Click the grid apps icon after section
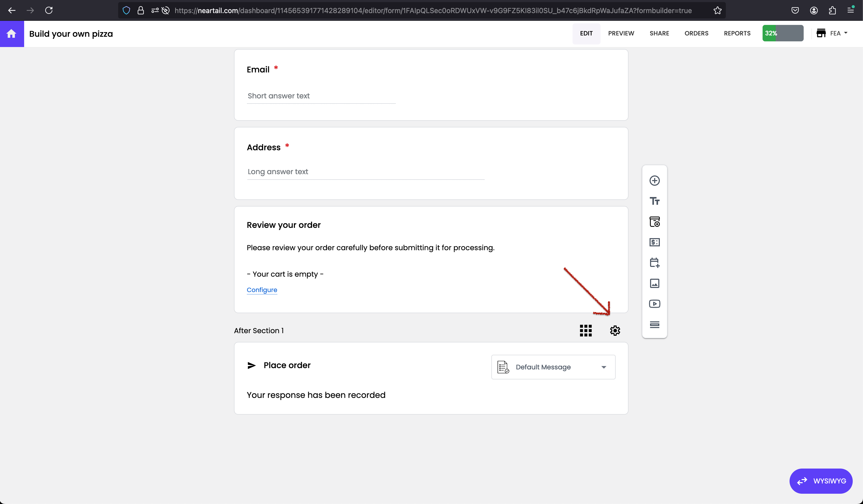Viewport: 863px width, 504px height. click(x=586, y=330)
